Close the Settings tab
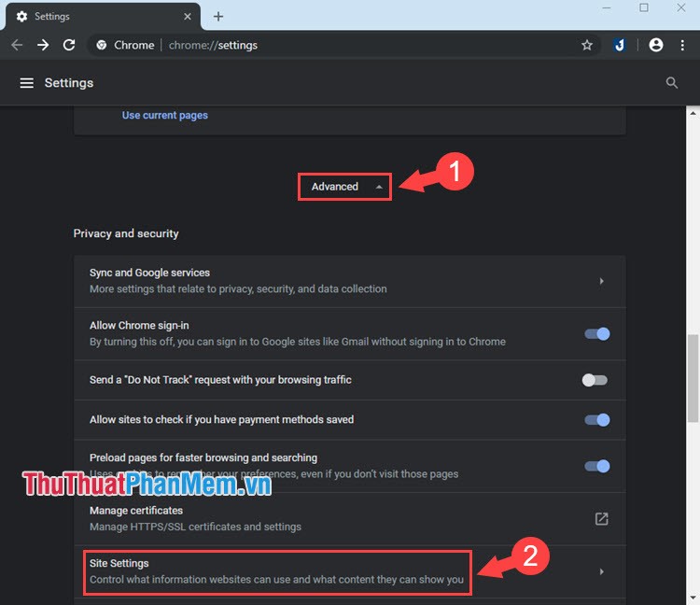 pyautogui.click(x=188, y=17)
